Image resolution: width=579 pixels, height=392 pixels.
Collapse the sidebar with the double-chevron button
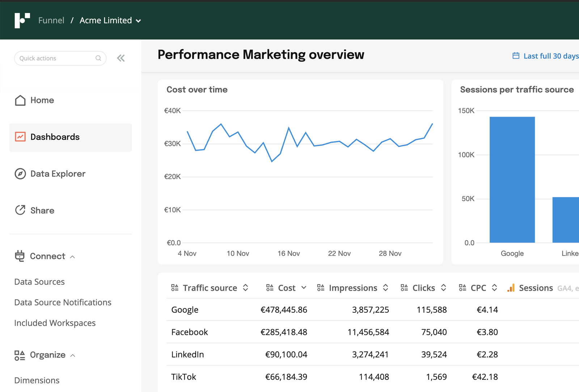(x=121, y=58)
